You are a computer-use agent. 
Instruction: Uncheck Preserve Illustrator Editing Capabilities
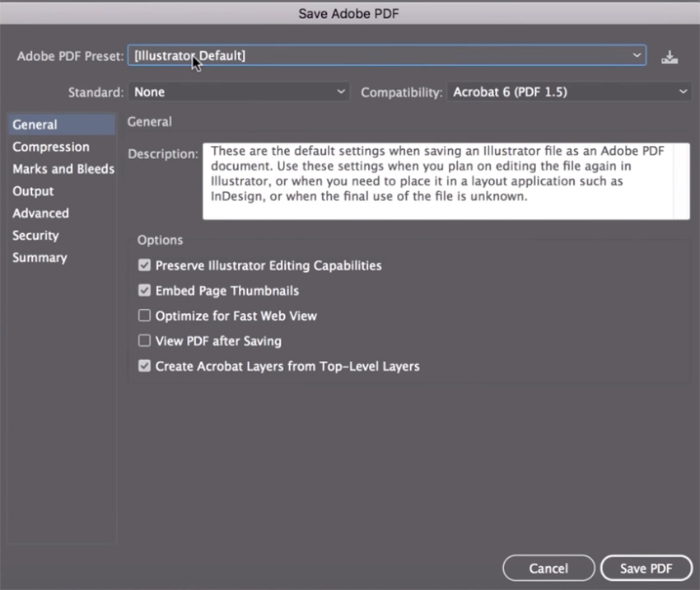tap(145, 266)
